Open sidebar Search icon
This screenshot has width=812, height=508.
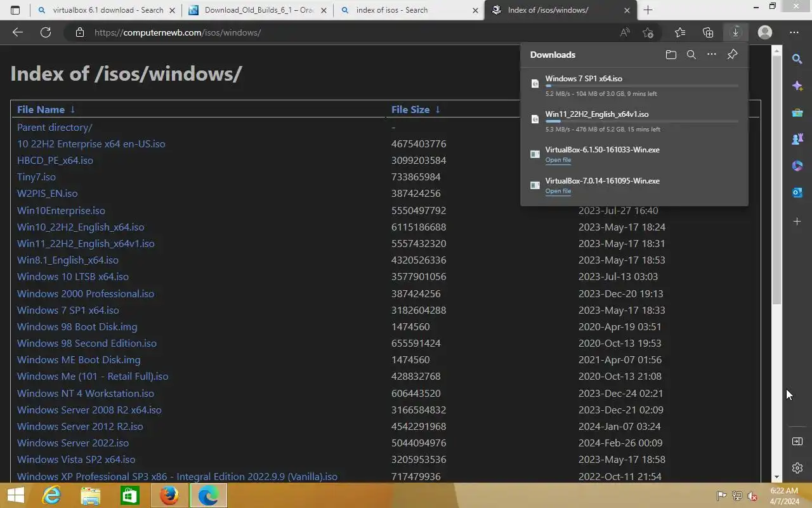tap(797, 58)
